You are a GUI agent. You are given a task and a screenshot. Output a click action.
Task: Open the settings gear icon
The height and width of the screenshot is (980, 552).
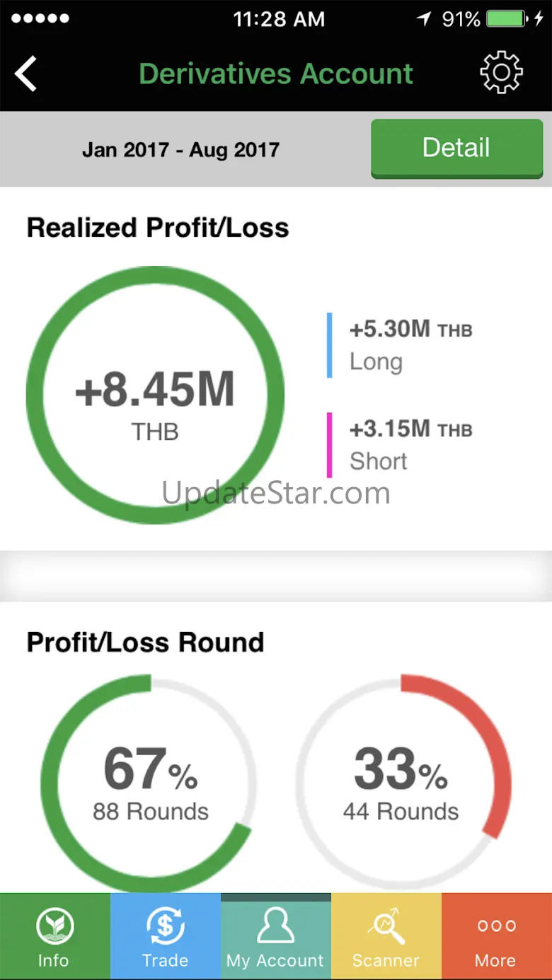[501, 73]
